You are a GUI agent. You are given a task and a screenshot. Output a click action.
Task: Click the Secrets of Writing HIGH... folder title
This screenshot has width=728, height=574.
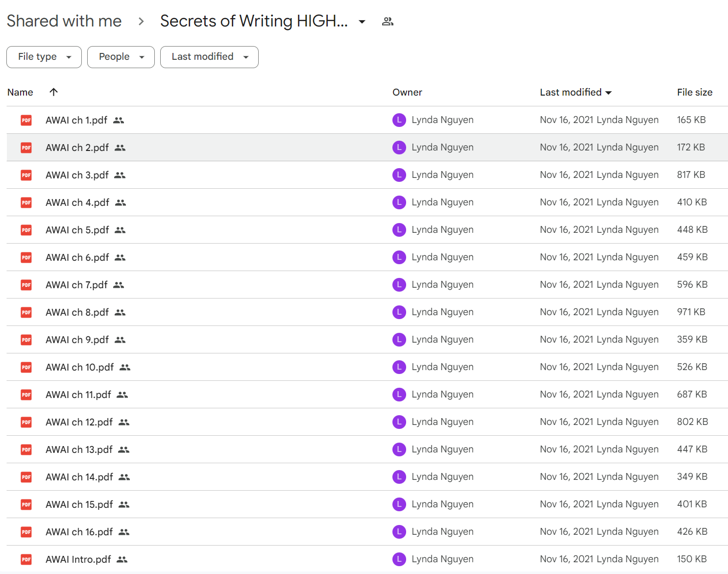(254, 21)
